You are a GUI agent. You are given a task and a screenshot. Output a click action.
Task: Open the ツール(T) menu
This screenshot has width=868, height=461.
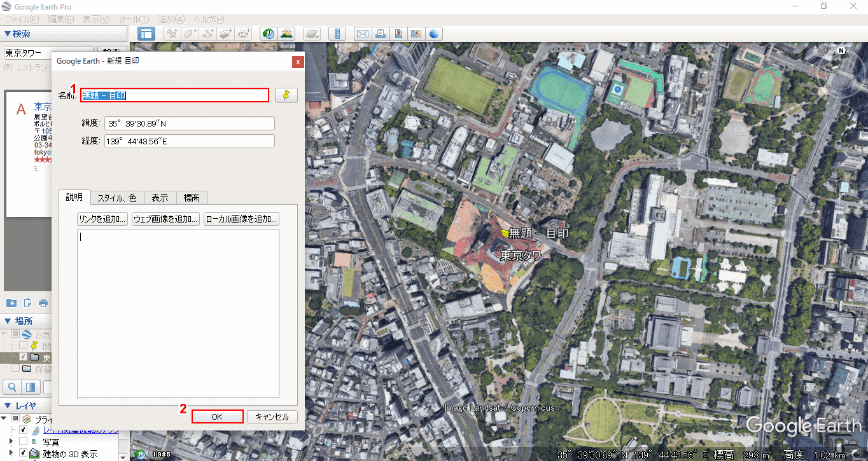coord(134,19)
